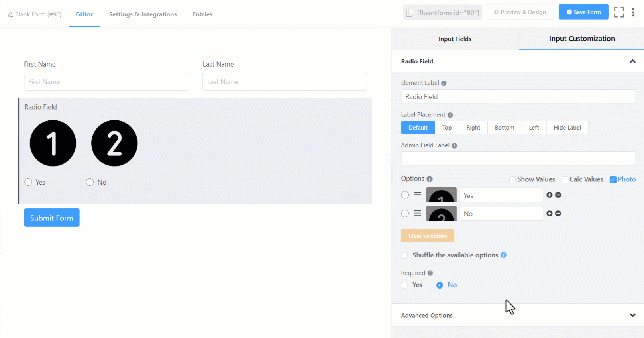644x338 pixels.
Task: Click the Shuffle options info icon
Action: 503,255
